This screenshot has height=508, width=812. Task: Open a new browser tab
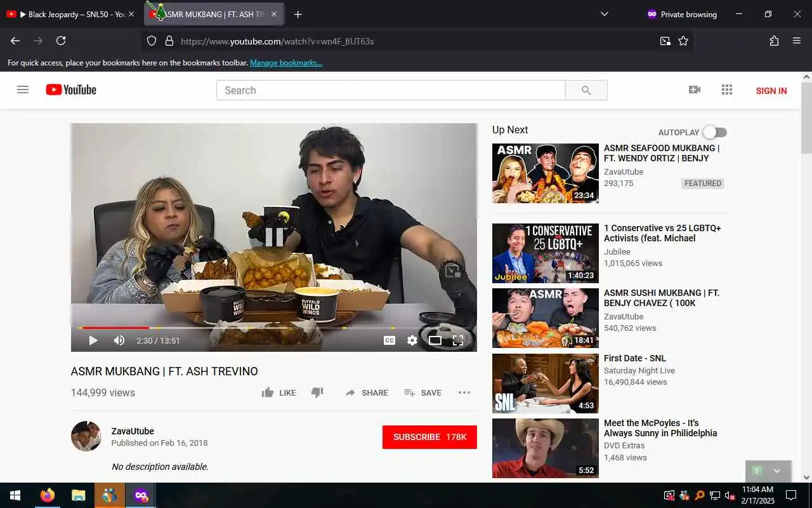click(298, 14)
